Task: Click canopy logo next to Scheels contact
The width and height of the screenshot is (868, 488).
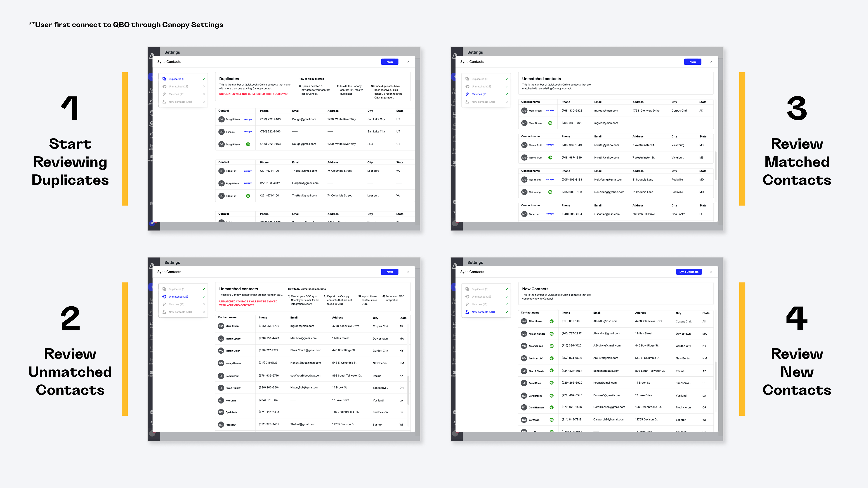Action: tap(248, 132)
